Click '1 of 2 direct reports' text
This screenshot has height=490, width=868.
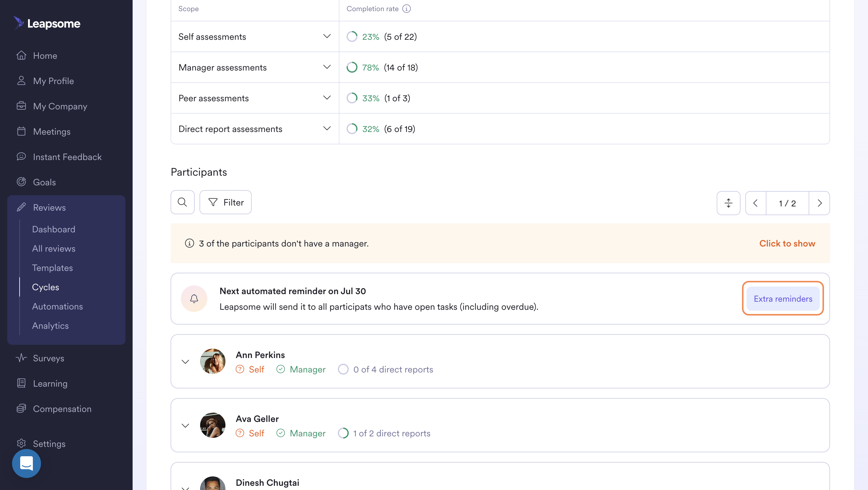(x=392, y=433)
